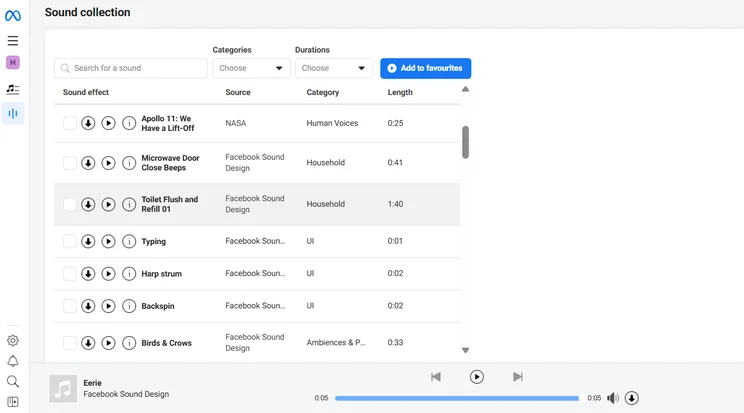Sort by Sound effect column header
Image resolution: width=744 pixels, height=413 pixels.
tap(86, 92)
